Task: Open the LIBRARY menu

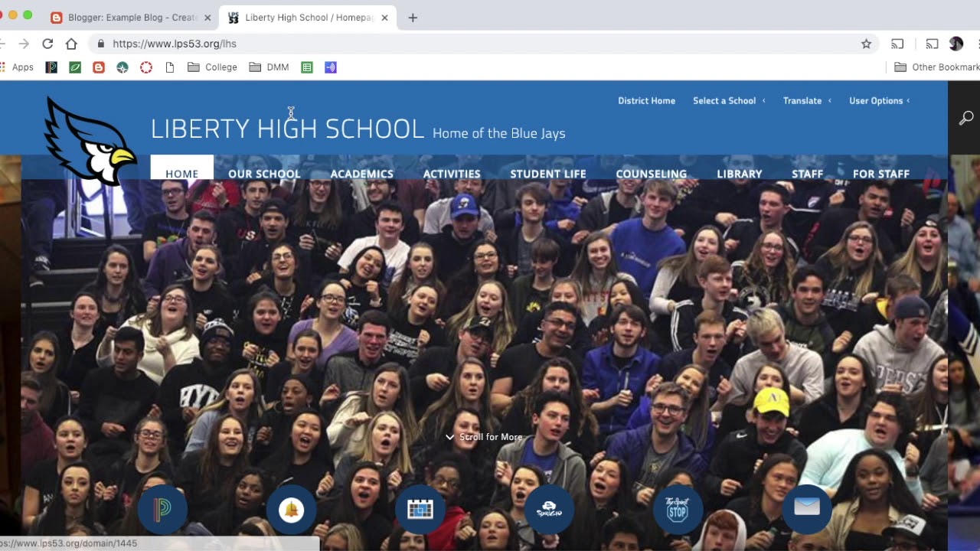Action: (x=740, y=174)
